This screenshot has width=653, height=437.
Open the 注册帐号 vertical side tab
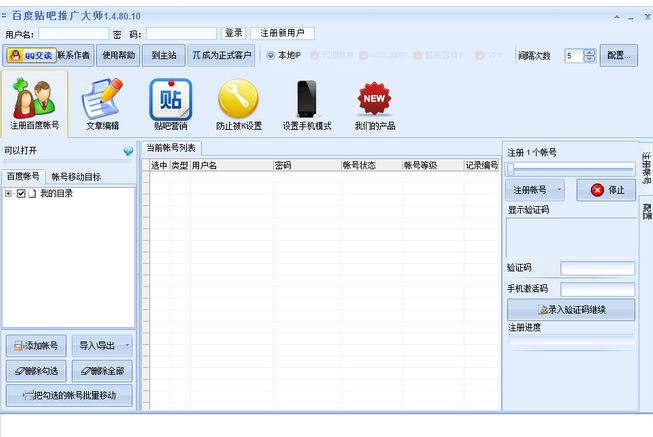coord(646,168)
